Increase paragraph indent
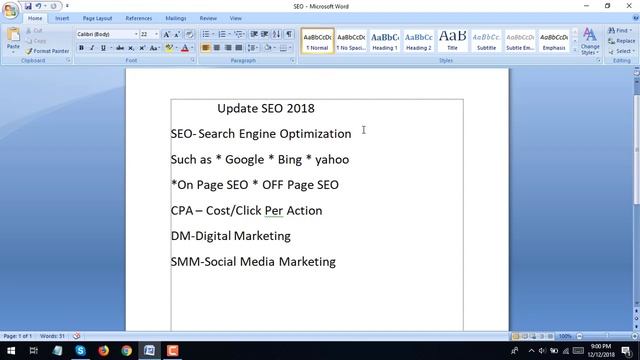Viewport: 640px width, 360px height. click(x=265, y=34)
